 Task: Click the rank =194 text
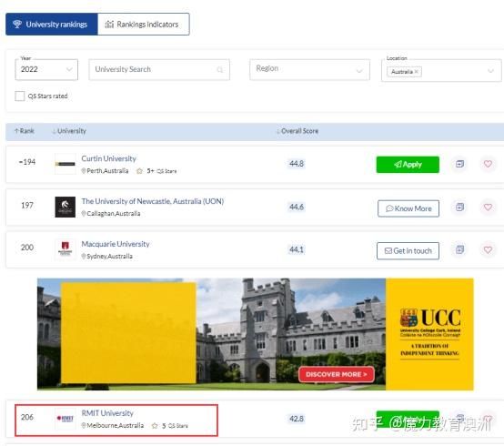point(27,162)
